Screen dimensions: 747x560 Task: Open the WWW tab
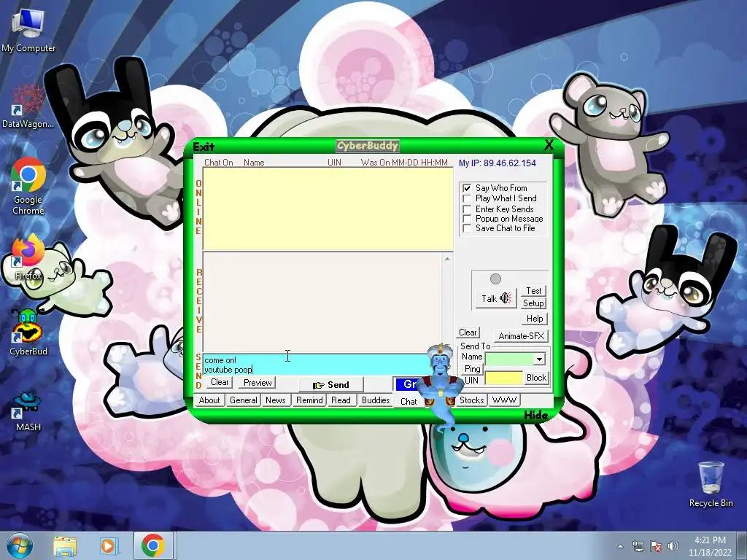coord(504,400)
